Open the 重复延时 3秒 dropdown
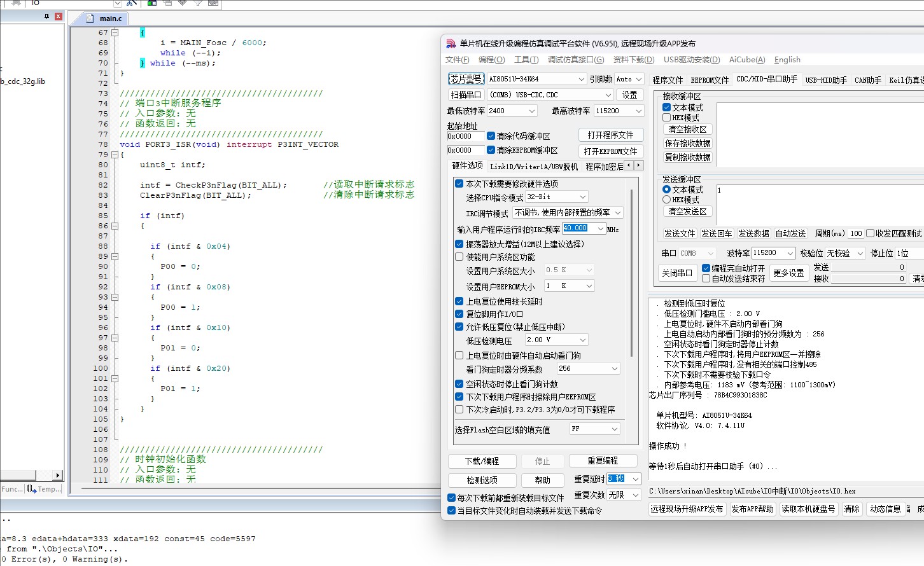The width and height of the screenshot is (924, 566). coord(624,479)
